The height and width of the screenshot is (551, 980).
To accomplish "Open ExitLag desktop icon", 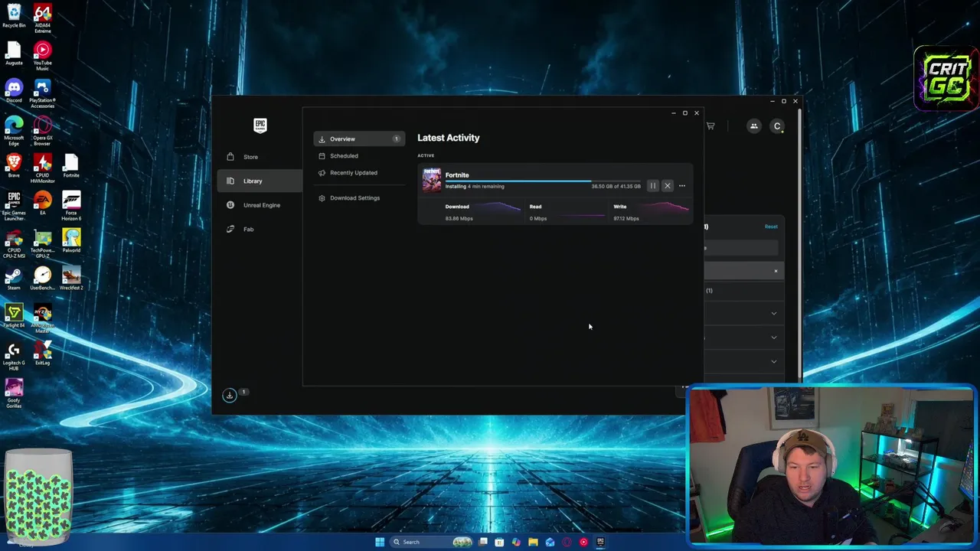I will (43, 354).
